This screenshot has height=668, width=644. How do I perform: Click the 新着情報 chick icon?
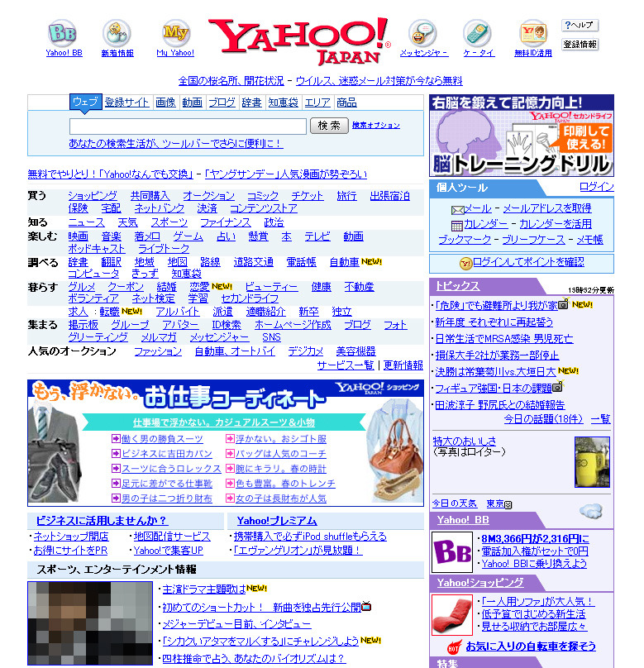tap(117, 33)
